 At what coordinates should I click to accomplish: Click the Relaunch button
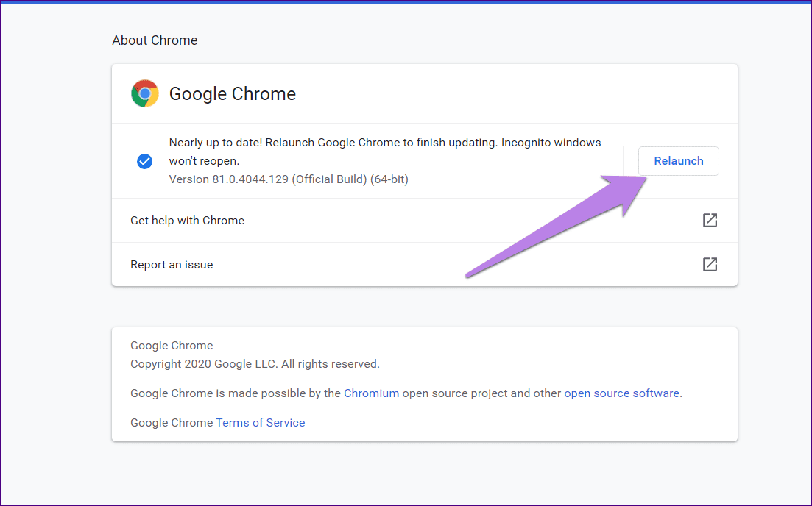click(678, 161)
